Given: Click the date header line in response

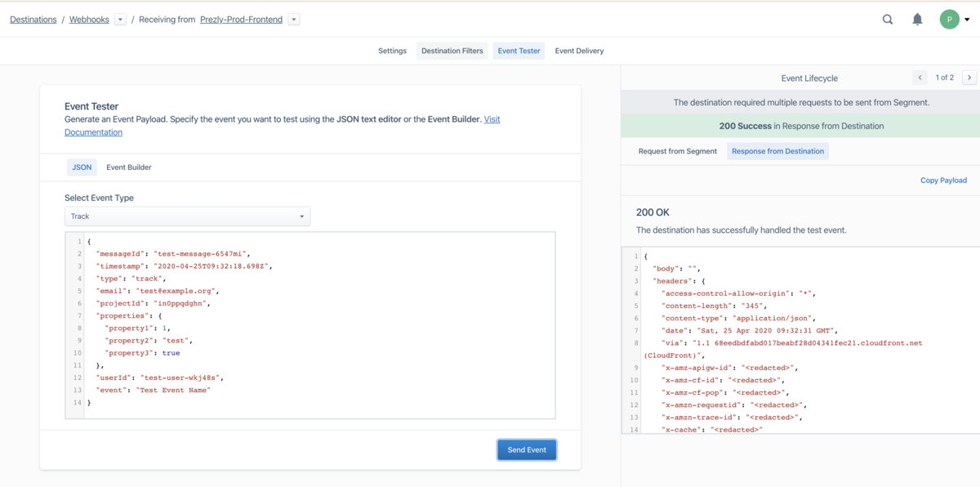Looking at the screenshot, I should (x=750, y=331).
